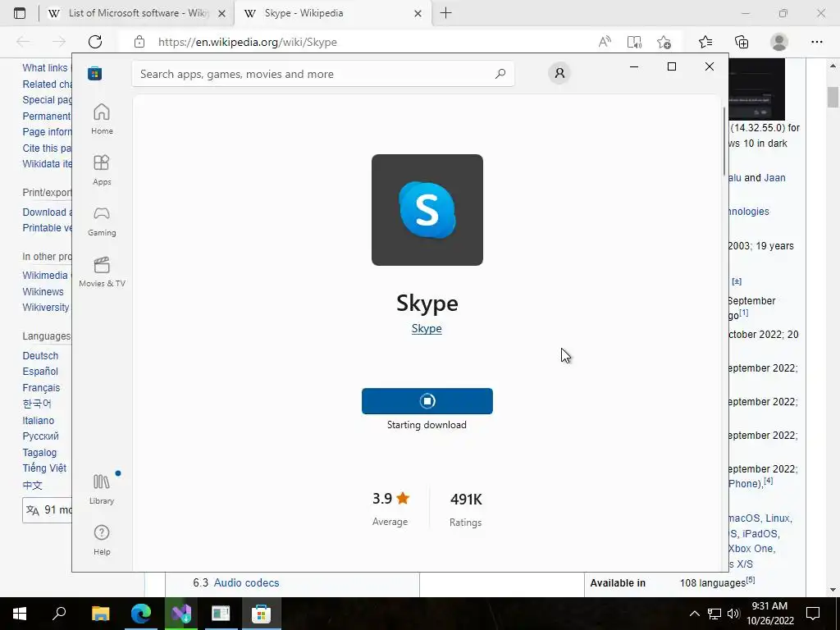Image resolution: width=840 pixels, height=630 pixels.
Task: Stop the Skype download
Action: [427, 400]
